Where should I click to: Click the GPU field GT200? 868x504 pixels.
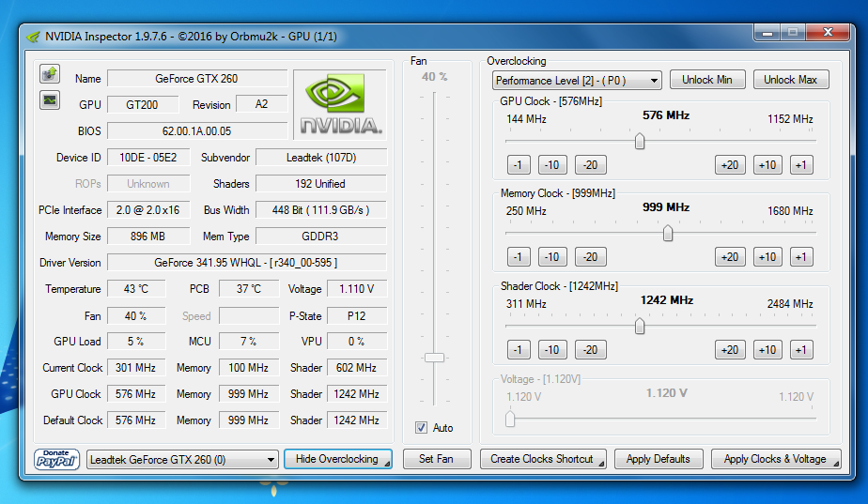pyautogui.click(x=143, y=104)
